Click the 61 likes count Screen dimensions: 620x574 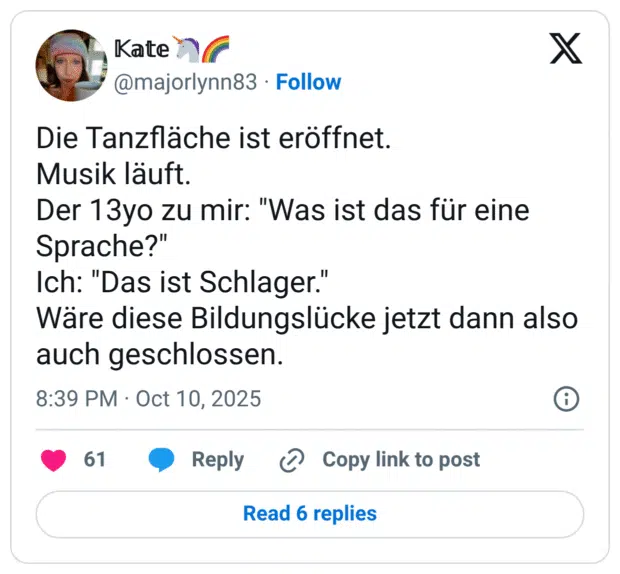coord(95,460)
